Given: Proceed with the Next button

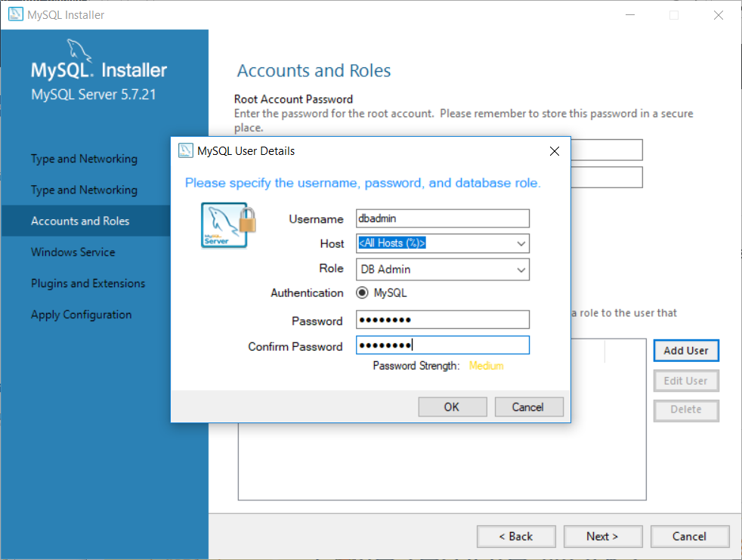Looking at the screenshot, I should [603, 537].
